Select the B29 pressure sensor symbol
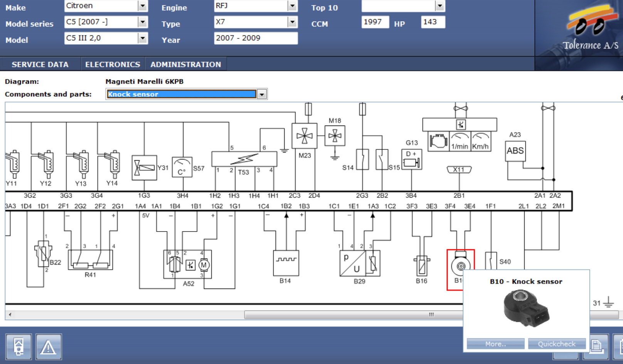The height and width of the screenshot is (364, 623). pos(360,263)
